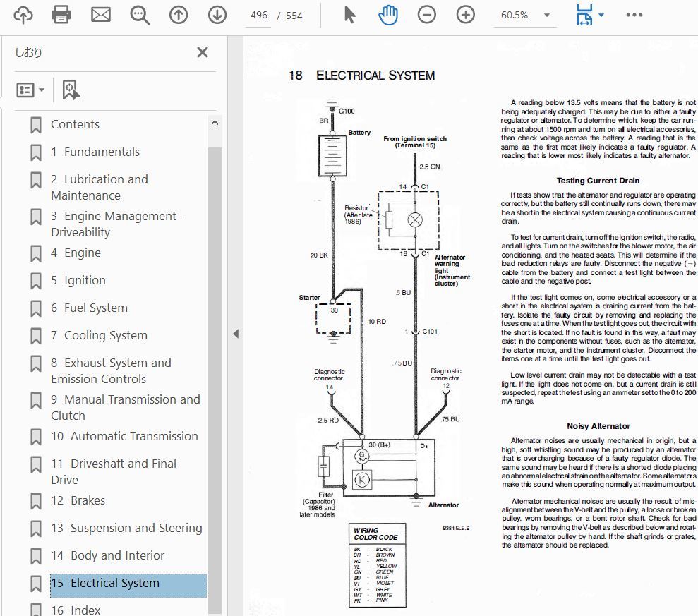
Task: Go to 9 Manual Transmission and Clutch bookmark
Action: (126, 407)
